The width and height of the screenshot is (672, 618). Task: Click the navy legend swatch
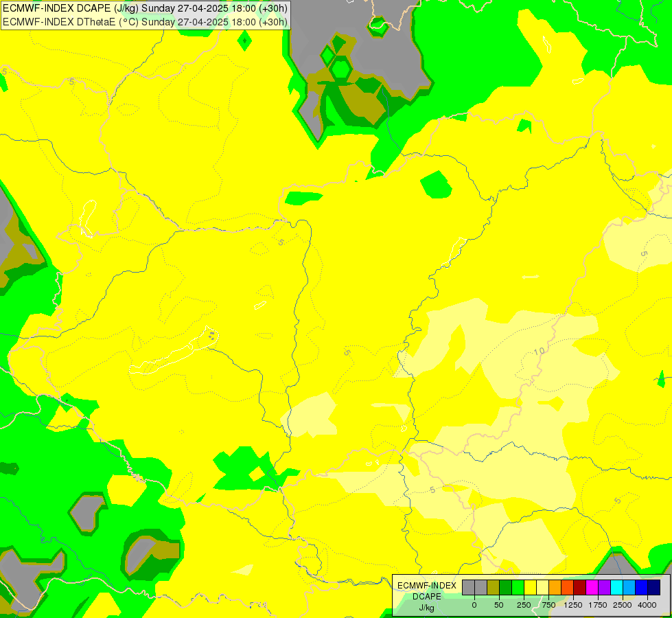[x=654, y=587]
